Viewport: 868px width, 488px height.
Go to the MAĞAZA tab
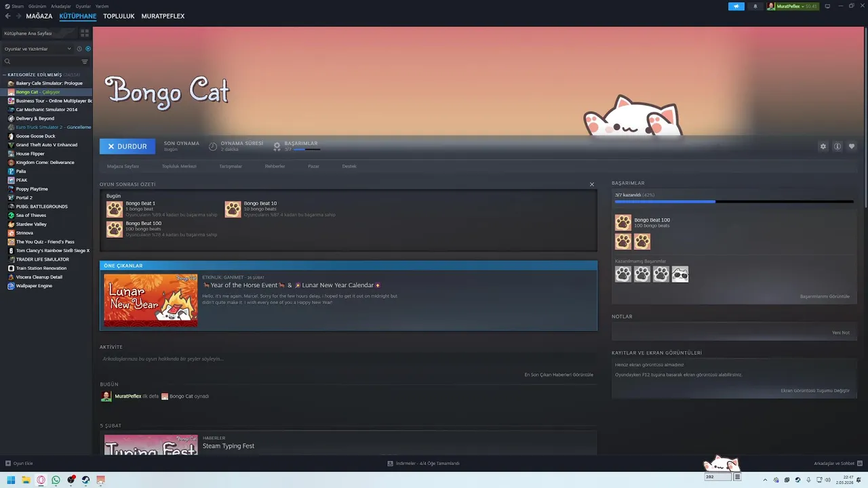click(39, 16)
